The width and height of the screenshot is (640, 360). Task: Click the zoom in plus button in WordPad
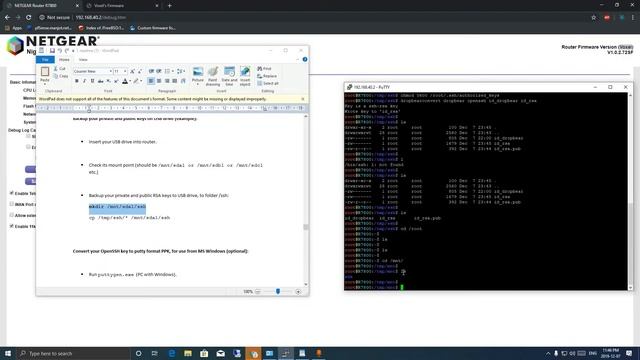[x=298, y=291]
